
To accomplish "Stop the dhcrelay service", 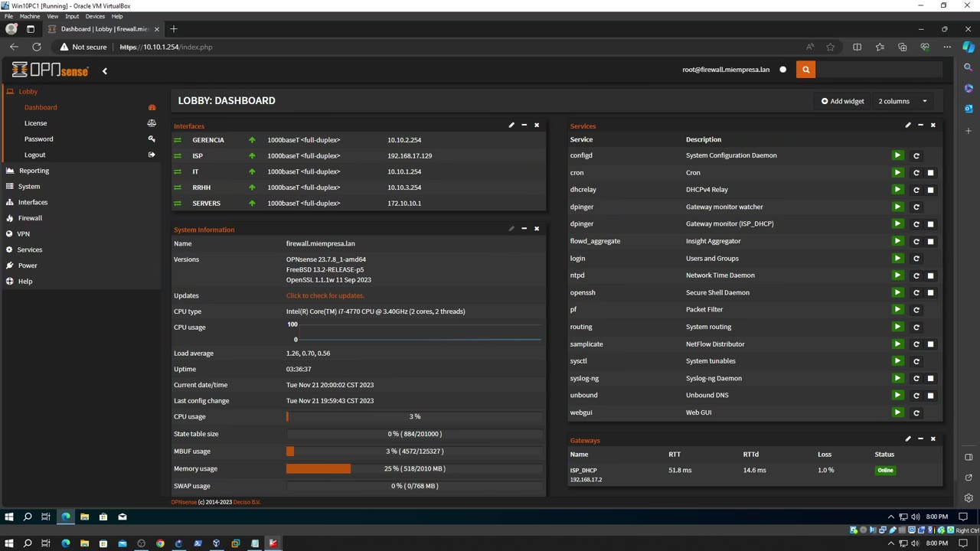I will coord(931,190).
